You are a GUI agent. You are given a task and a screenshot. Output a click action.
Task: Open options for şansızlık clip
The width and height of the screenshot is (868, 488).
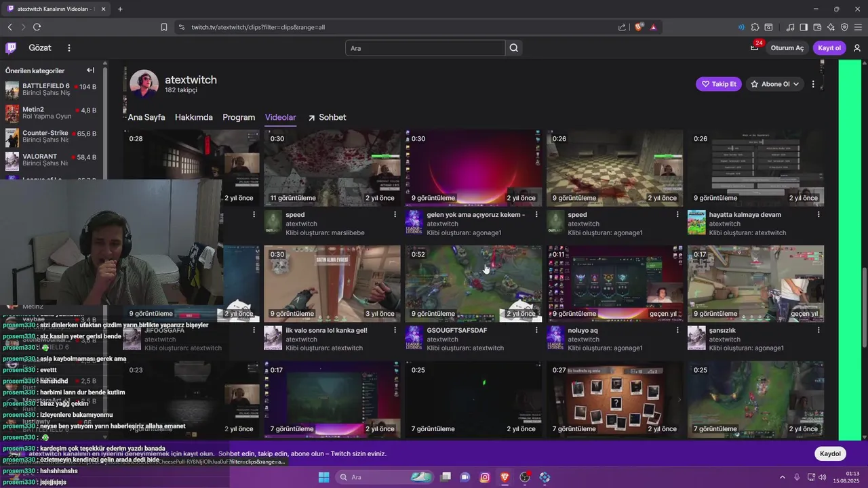818,330
